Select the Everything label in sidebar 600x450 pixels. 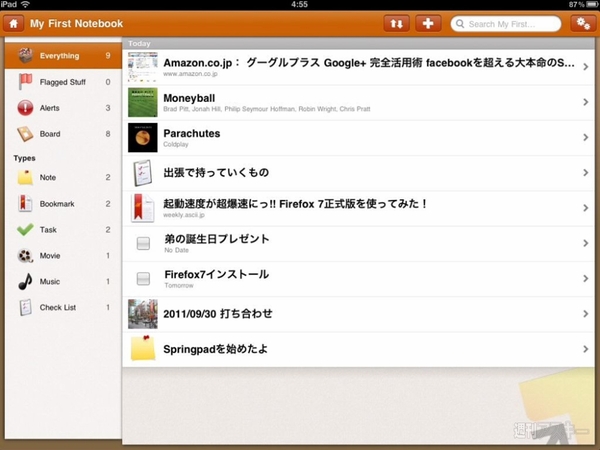60,56
